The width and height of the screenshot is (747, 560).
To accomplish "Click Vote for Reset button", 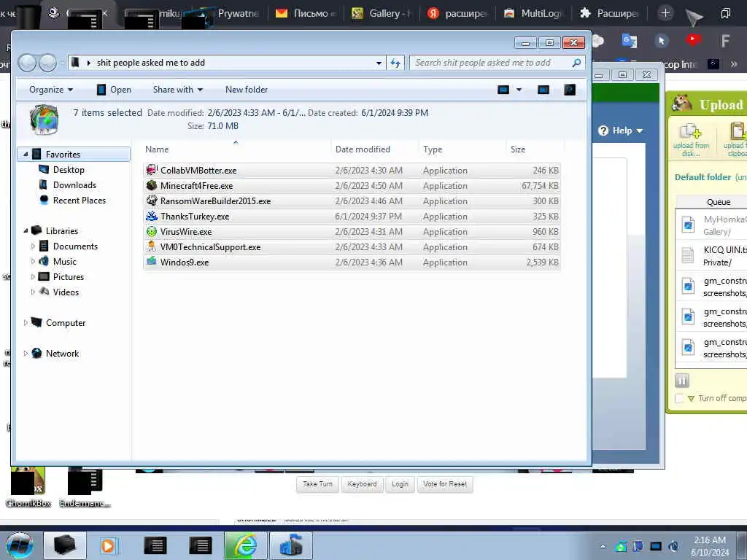I will [x=445, y=484].
